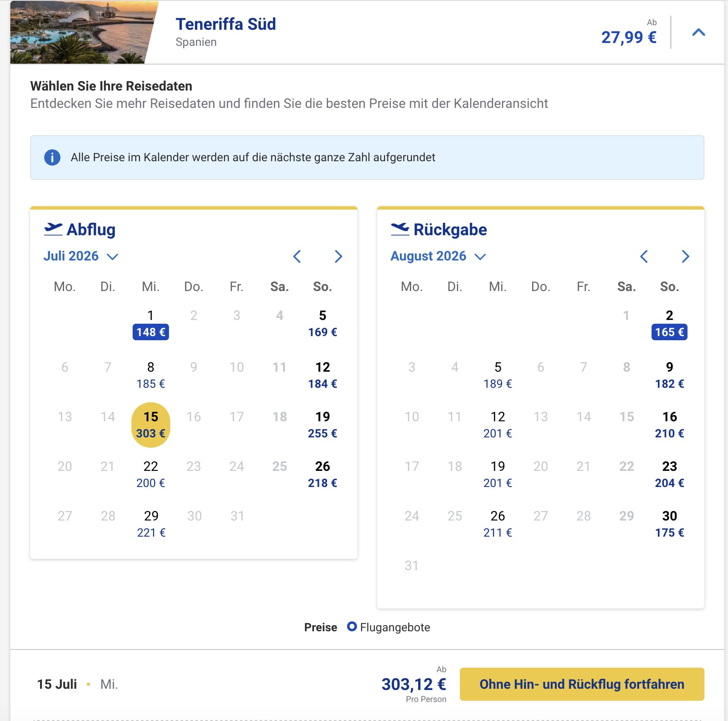Image resolution: width=728 pixels, height=721 pixels.
Task: Click the Teneriffa Süd destination title
Action: pos(226,24)
